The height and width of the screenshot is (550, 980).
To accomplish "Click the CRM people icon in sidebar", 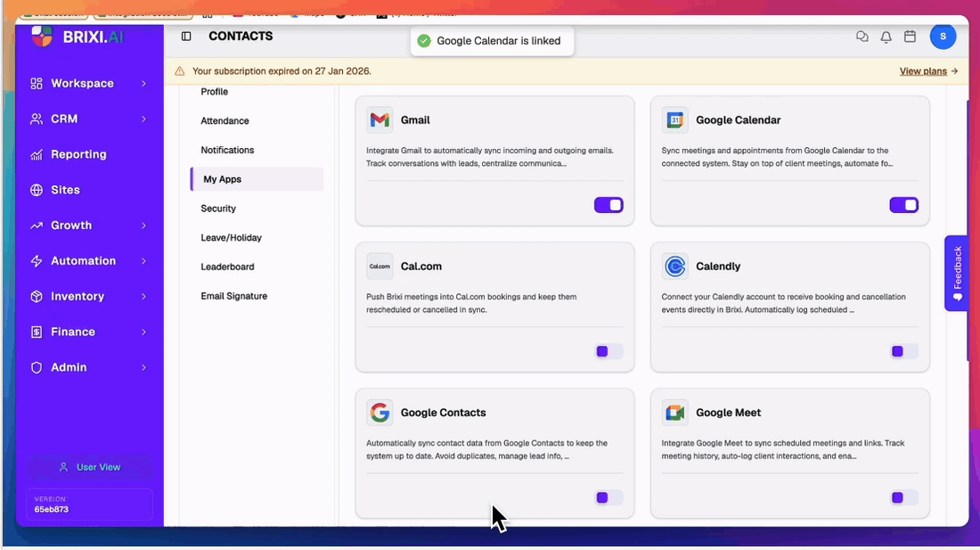I will 37,119.
